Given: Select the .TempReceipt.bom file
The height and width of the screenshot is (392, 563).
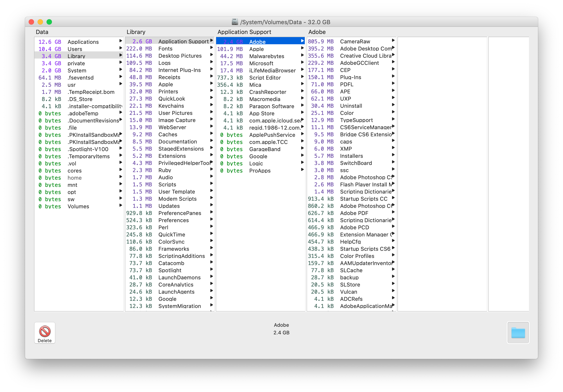Looking at the screenshot, I should point(79,92).
